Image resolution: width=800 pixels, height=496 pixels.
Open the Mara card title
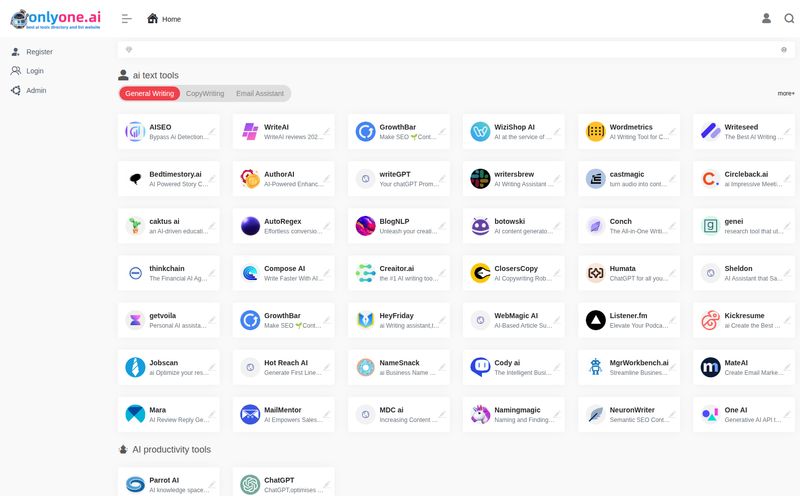158,410
